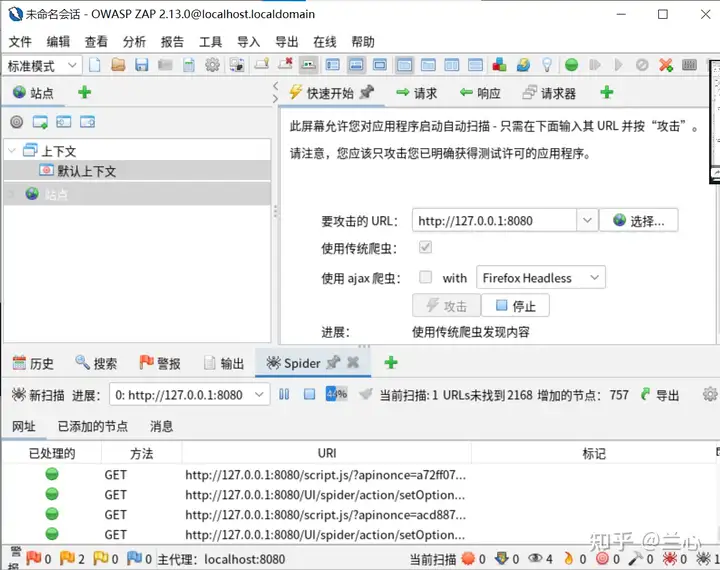
Task: Click the target circle icon in sites panel
Action: coord(17,122)
